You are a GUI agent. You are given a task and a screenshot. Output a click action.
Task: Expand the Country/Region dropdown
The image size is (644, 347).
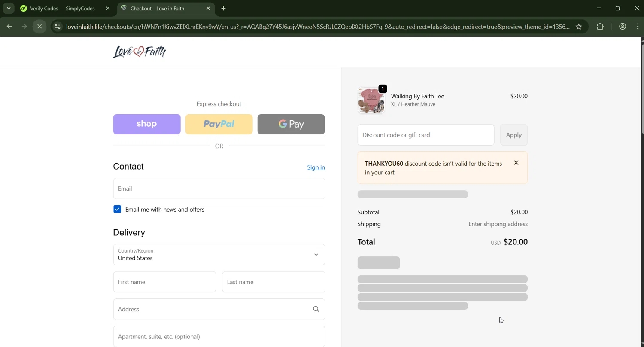(219, 255)
